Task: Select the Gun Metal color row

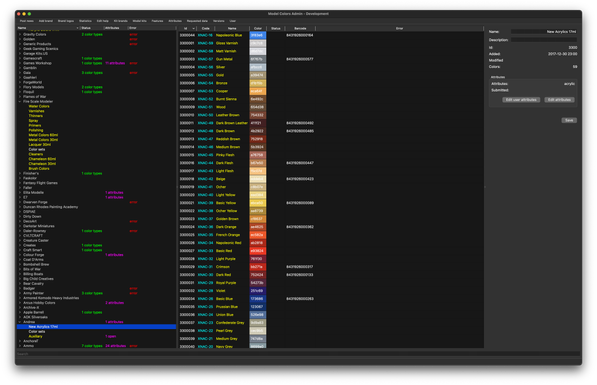Action: click(331, 59)
